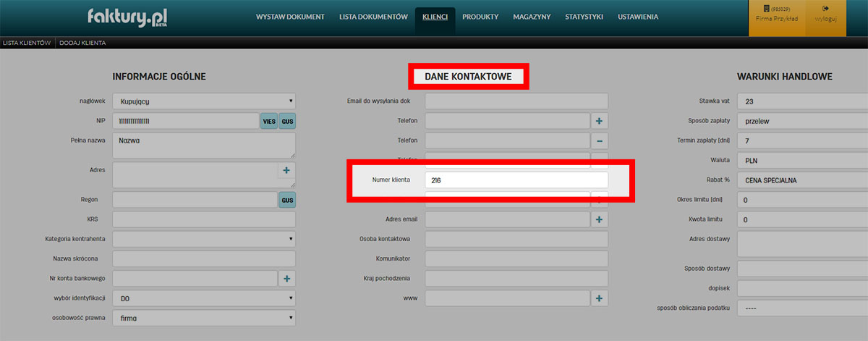868x341 pixels.
Task: Add a phone with first Telefon plus
Action: (x=600, y=121)
